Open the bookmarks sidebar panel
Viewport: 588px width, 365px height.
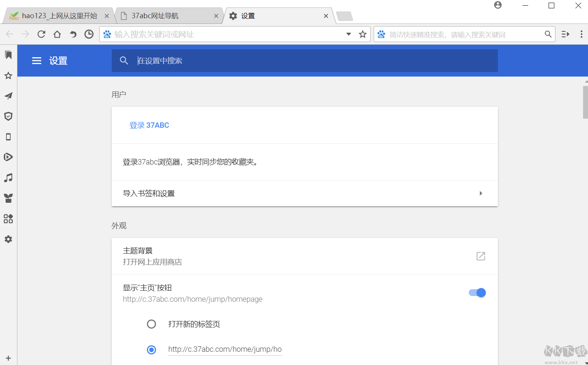coord(8,55)
